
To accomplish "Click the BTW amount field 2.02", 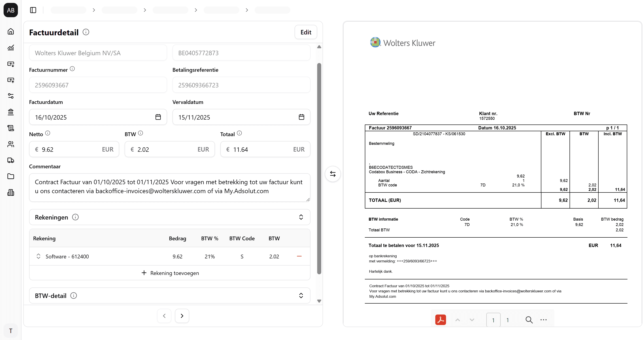I will [170, 149].
